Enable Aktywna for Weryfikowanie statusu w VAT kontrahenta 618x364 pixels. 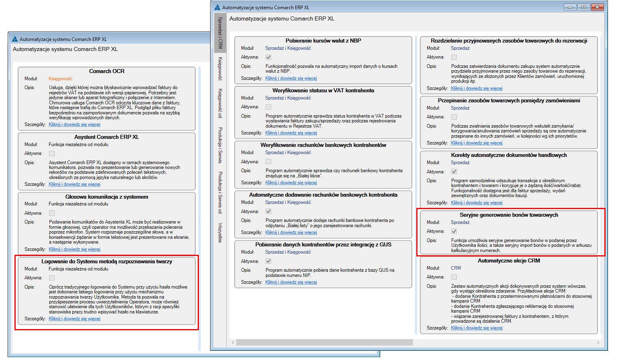tap(268, 107)
